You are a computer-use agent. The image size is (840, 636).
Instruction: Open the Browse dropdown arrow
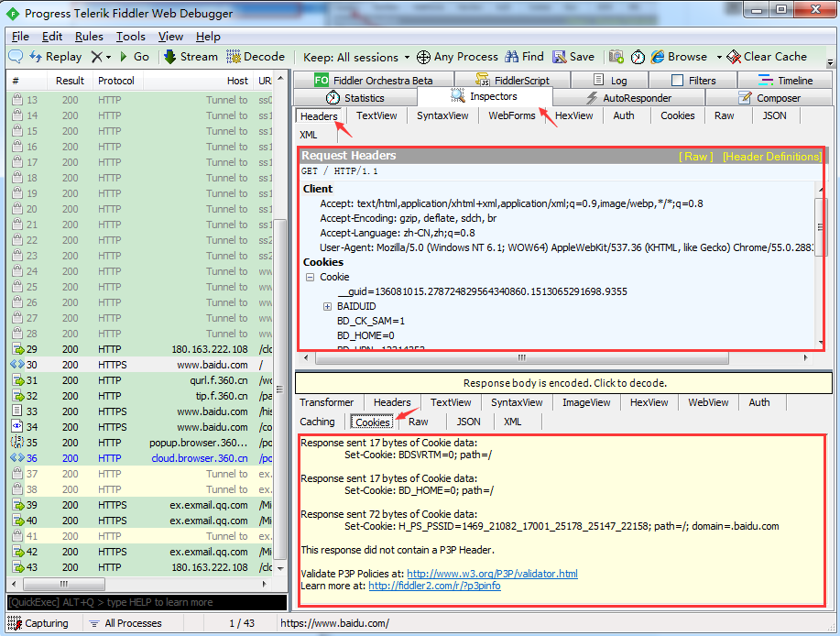point(719,58)
